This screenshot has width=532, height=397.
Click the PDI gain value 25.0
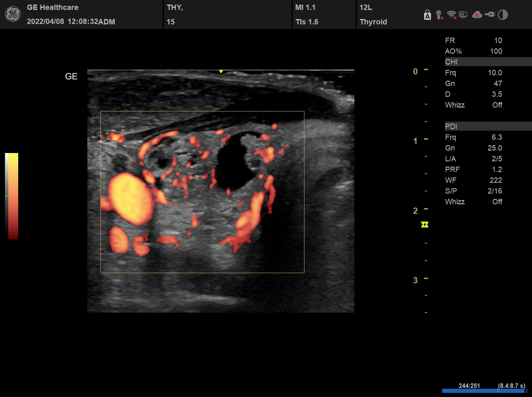coord(495,148)
